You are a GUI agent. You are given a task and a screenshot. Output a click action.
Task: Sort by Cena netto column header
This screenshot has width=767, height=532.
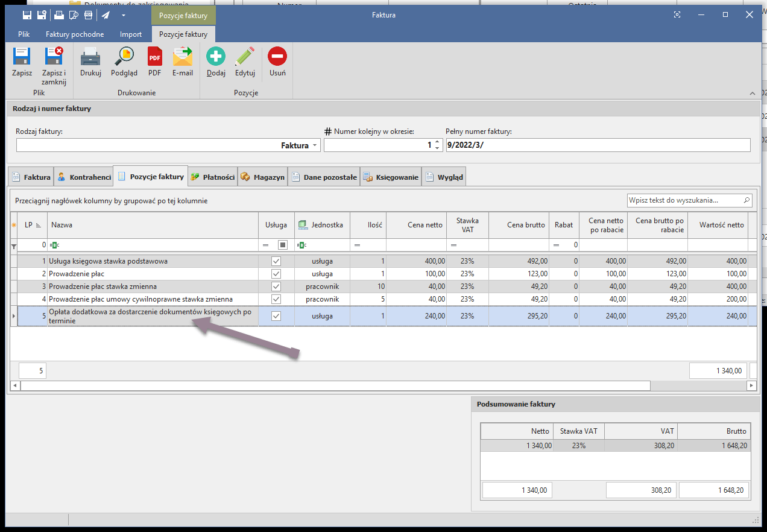tap(416, 225)
